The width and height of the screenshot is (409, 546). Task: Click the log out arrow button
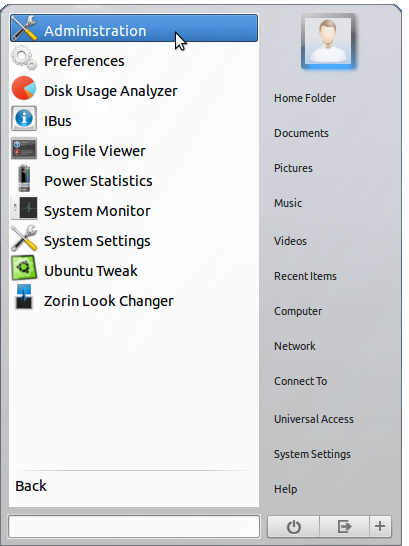(344, 526)
